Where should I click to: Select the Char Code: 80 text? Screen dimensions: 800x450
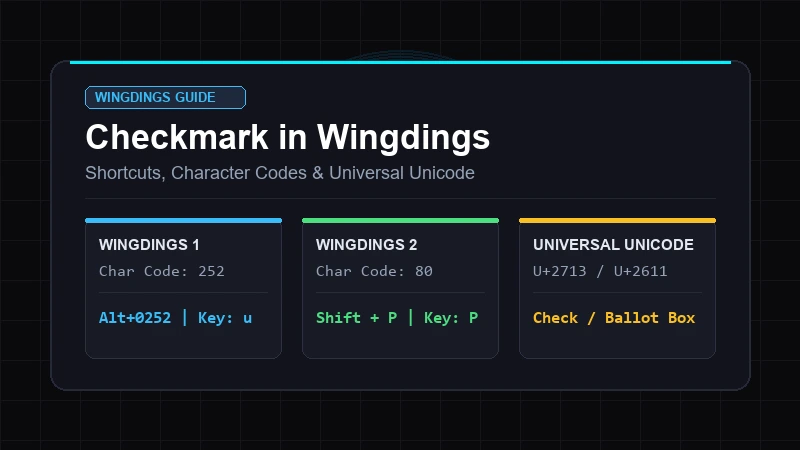374,271
